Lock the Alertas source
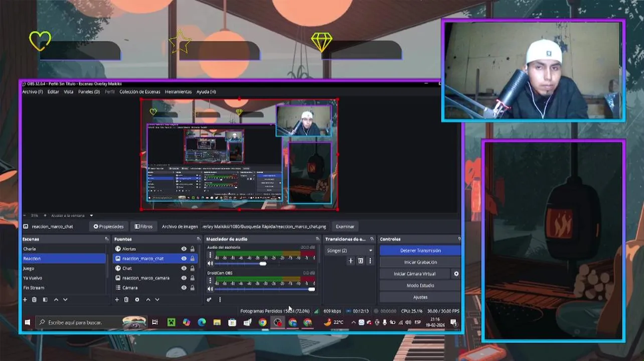Screen dimensions: 644x361 pos(192,249)
